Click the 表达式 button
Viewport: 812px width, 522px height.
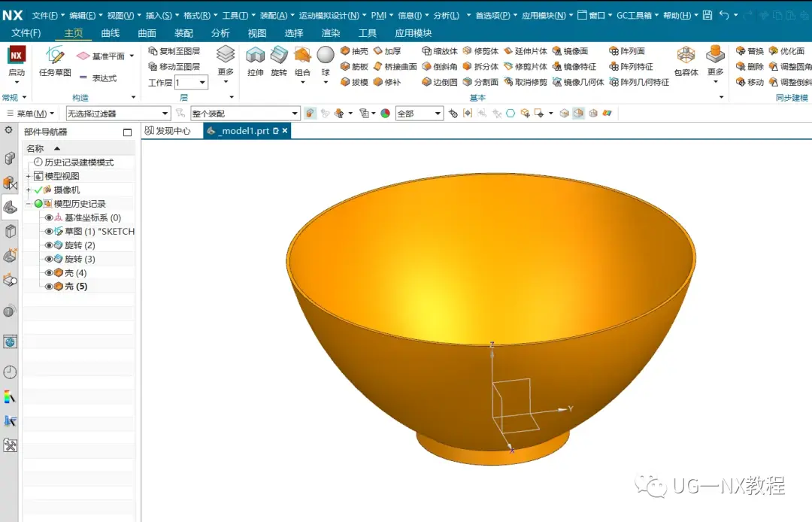(98, 78)
